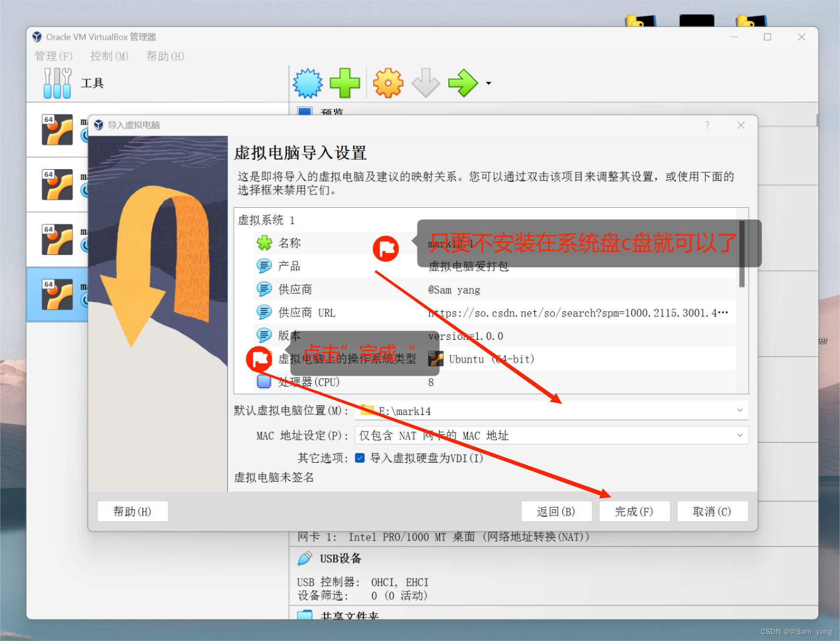This screenshot has width=840, height=641.
Task: Click the 取消(C) button
Action: (712, 511)
